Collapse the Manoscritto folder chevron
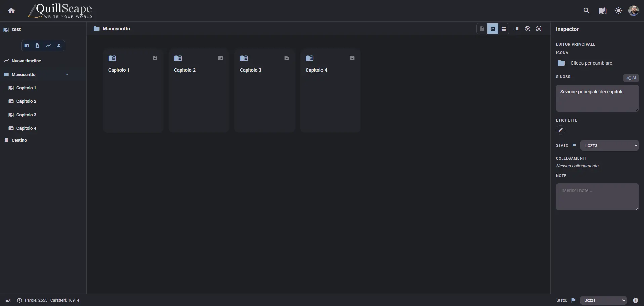The image size is (644, 306). [67, 75]
